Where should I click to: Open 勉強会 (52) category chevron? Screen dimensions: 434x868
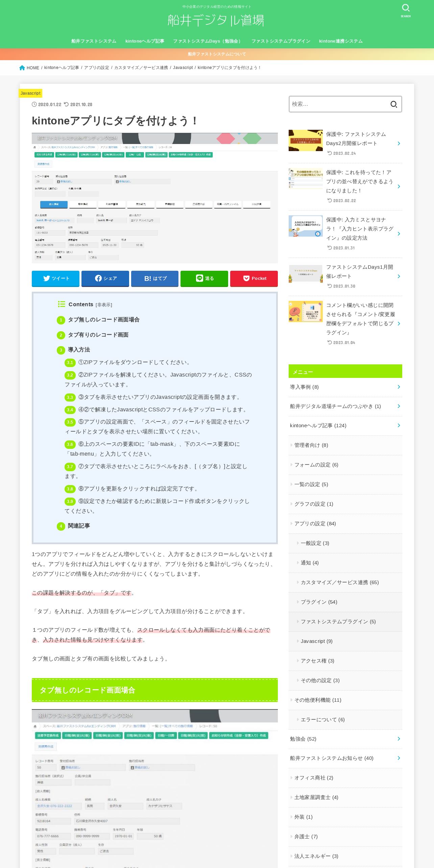399,739
